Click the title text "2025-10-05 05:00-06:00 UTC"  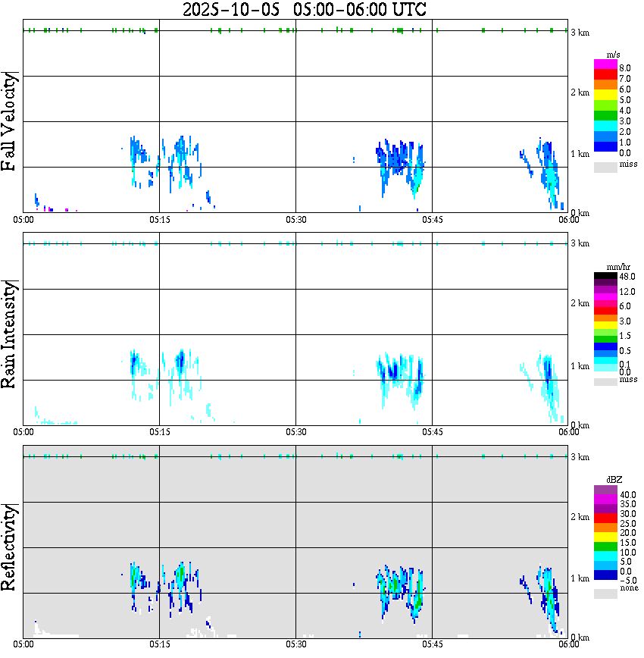(x=304, y=9)
